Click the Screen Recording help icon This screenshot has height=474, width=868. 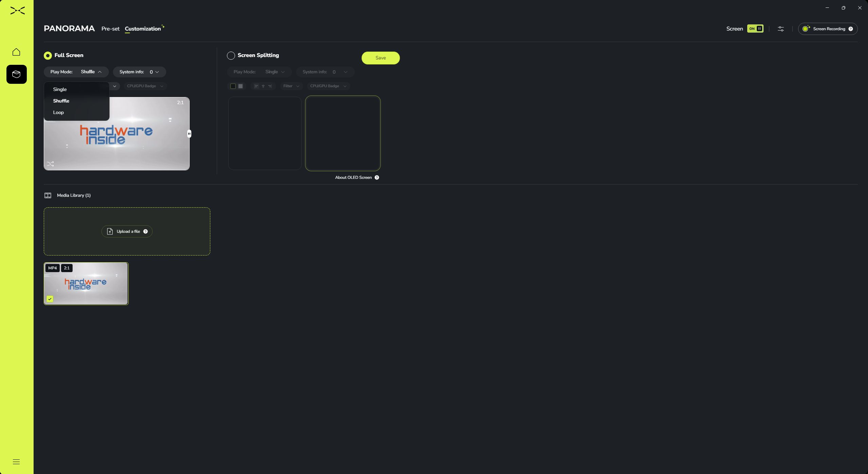click(x=851, y=29)
